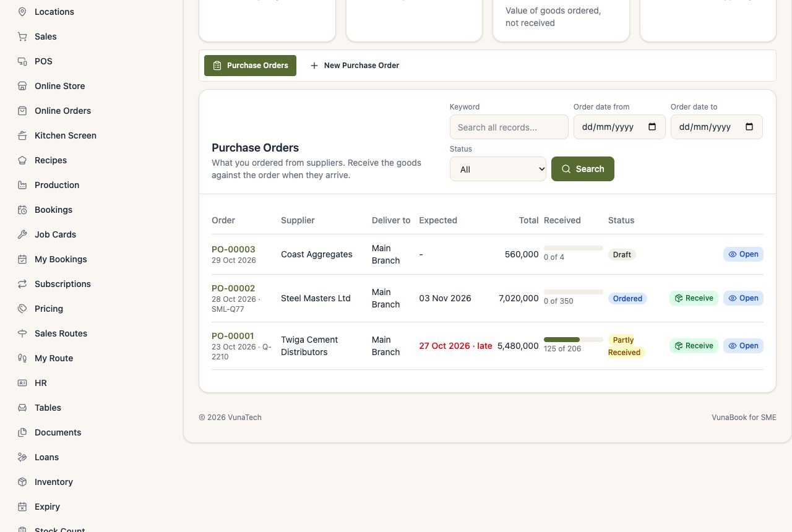This screenshot has height=532, width=792.
Task: Click the HR id card icon
Action: (x=22, y=383)
